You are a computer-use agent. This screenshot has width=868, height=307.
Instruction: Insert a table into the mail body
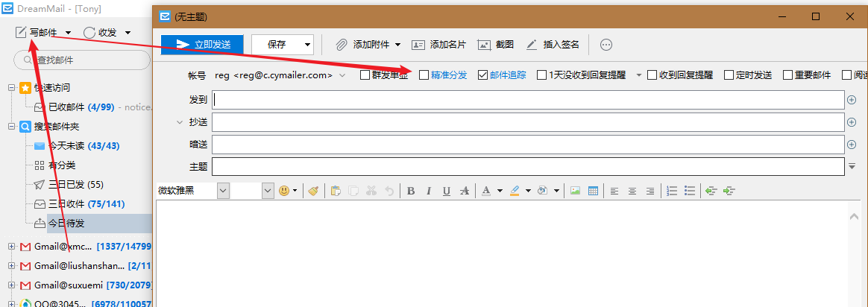[593, 191]
